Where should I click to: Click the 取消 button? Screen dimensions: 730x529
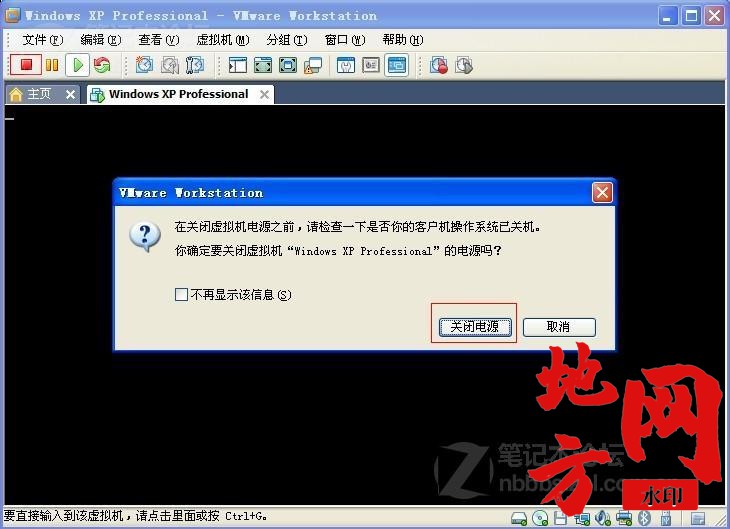(x=559, y=327)
